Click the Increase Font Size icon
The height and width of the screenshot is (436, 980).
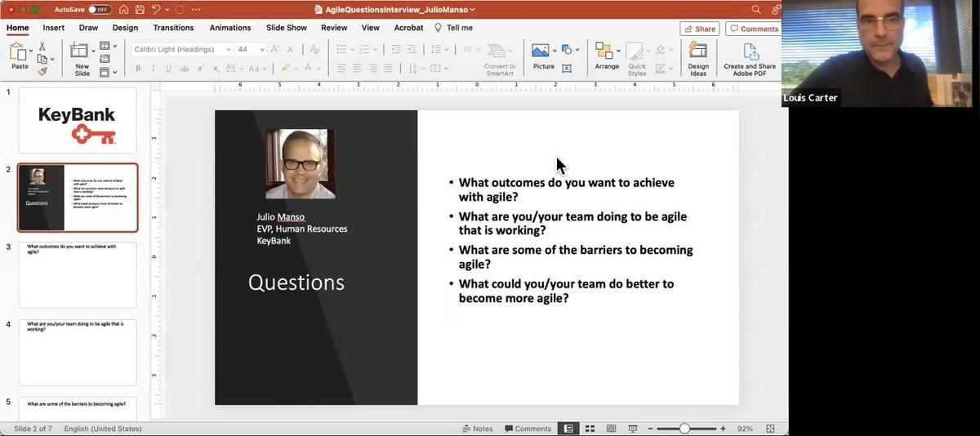[275, 49]
